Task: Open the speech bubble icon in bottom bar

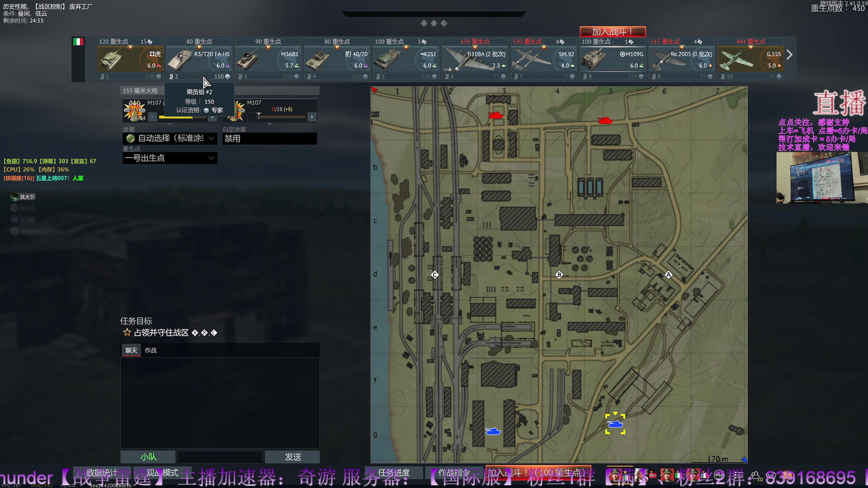Action: [771, 475]
